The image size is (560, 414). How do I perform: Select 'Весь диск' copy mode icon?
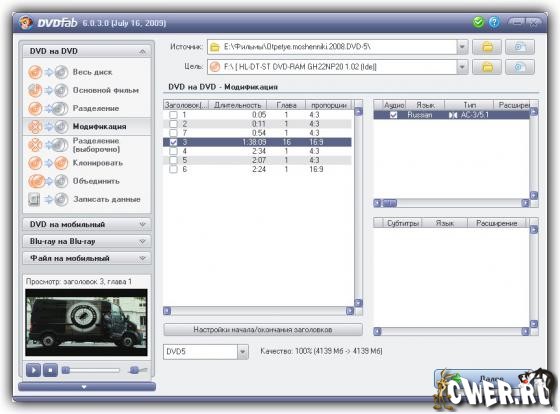tap(48, 72)
